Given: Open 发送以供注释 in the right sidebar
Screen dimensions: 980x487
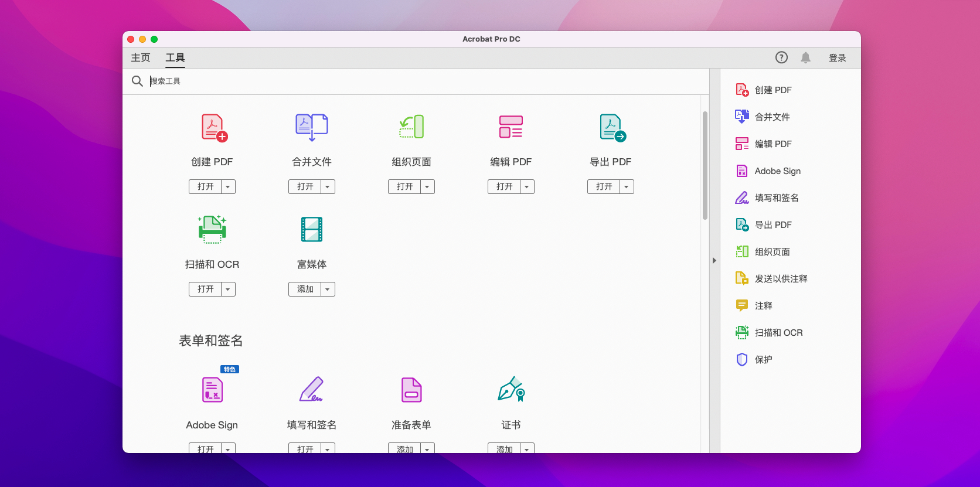Looking at the screenshot, I should click(781, 278).
